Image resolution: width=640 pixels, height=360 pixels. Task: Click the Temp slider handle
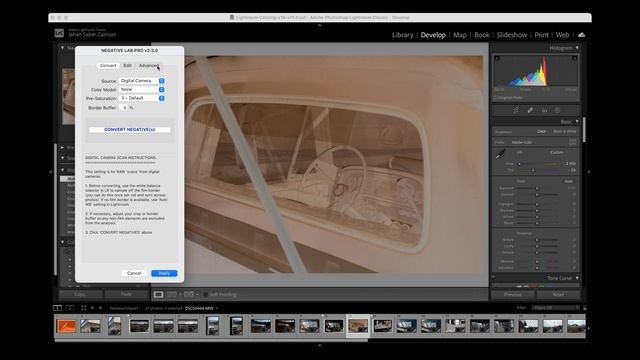point(519,164)
